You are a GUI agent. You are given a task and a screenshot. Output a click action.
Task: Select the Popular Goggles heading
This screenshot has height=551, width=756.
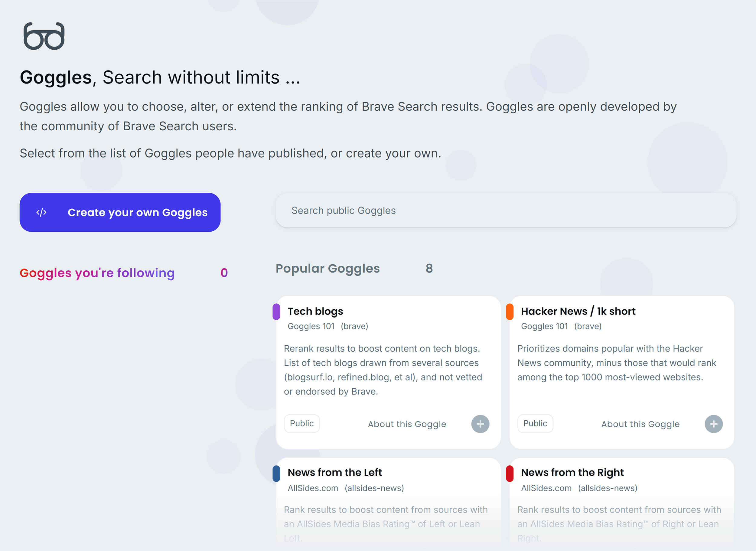tap(327, 269)
